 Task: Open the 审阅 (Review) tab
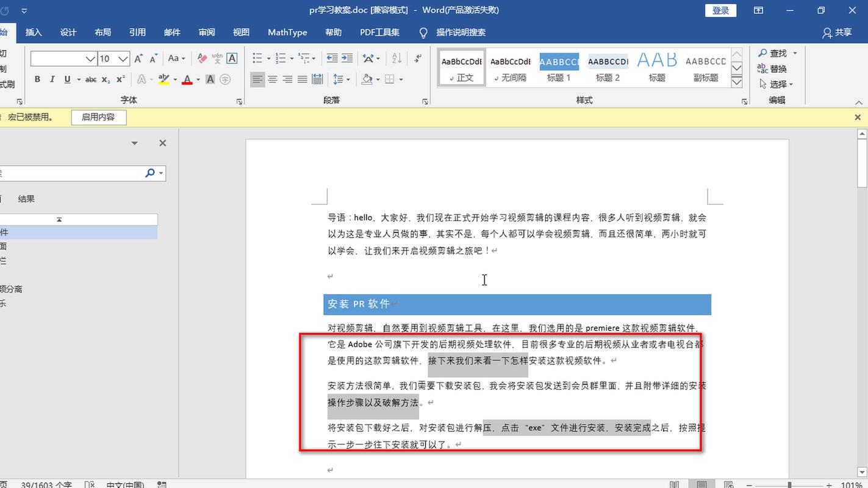coord(207,32)
